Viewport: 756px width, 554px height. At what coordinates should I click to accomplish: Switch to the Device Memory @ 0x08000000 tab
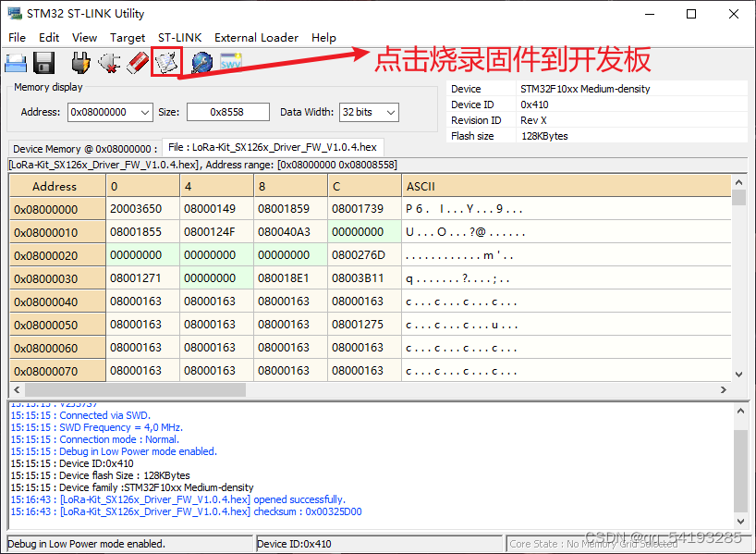[x=85, y=149]
